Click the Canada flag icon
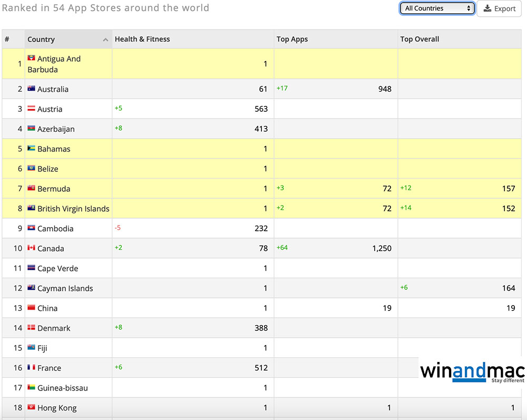Viewport: 527px width, 420px height. click(x=31, y=248)
